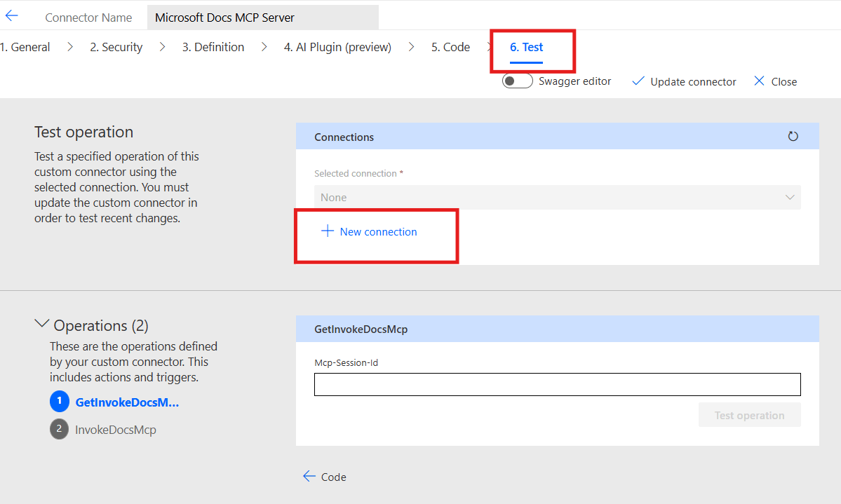Collapse the Operations (2) section
Image resolution: width=841 pixels, height=504 pixels.
click(x=41, y=324)
